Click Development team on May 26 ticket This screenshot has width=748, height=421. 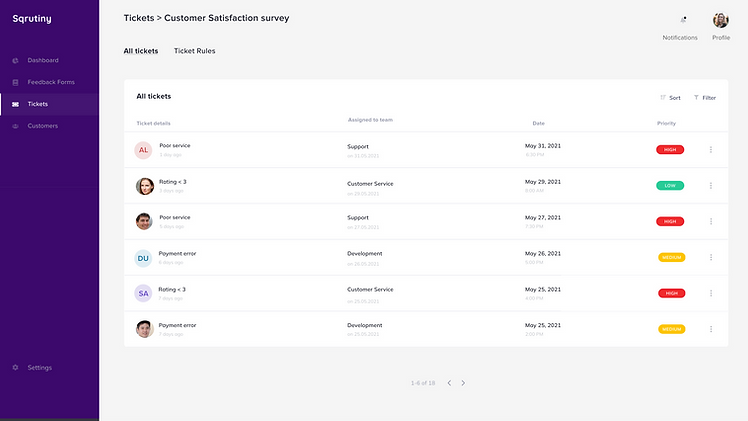pyautogui.click(x=364, y=254)
